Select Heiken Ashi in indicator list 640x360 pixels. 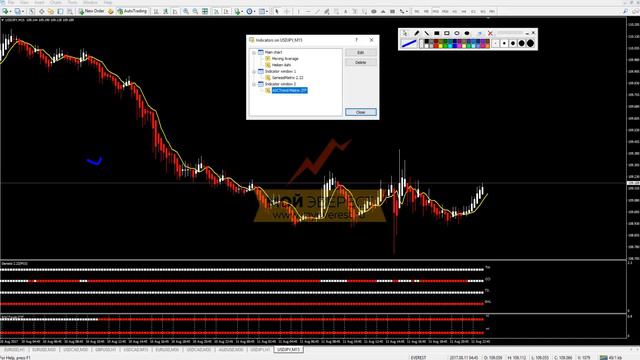point(281,65)
